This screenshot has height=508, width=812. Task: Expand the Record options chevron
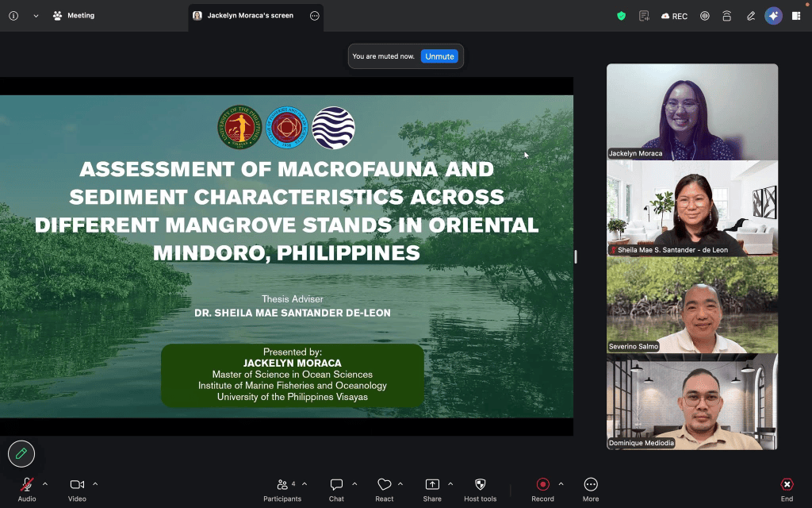tap(561, 484)
